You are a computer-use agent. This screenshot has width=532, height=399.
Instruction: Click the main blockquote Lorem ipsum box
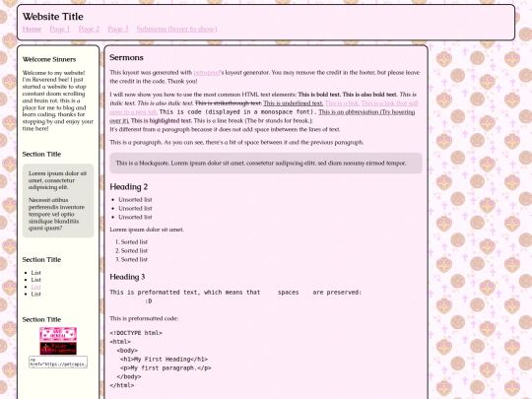pyautogui.click(x=266, y=164)
